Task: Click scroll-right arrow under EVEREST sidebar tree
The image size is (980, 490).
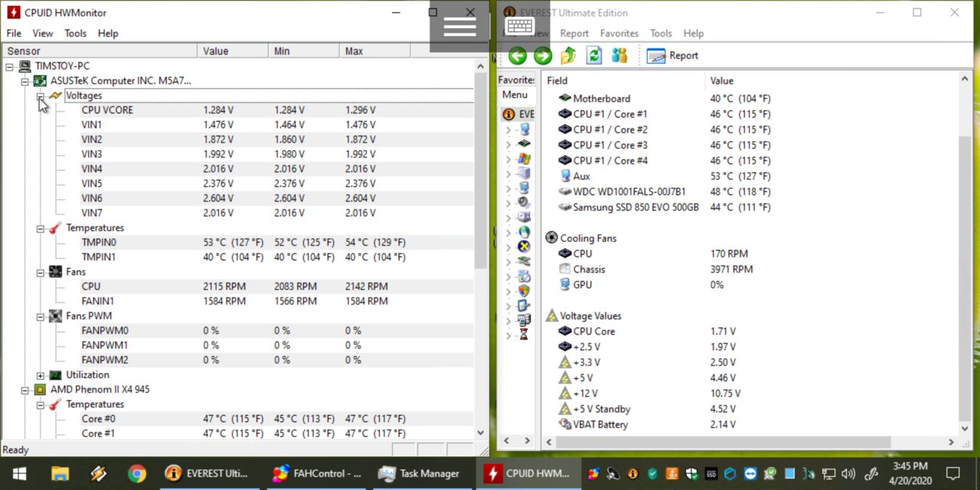Action: tap(527, 441)
